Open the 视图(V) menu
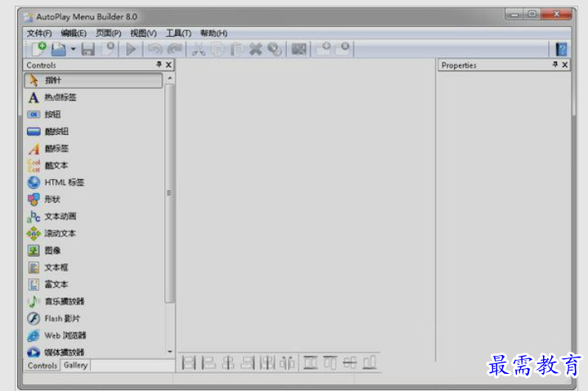The image size is (588, 391). pos(143,34)
